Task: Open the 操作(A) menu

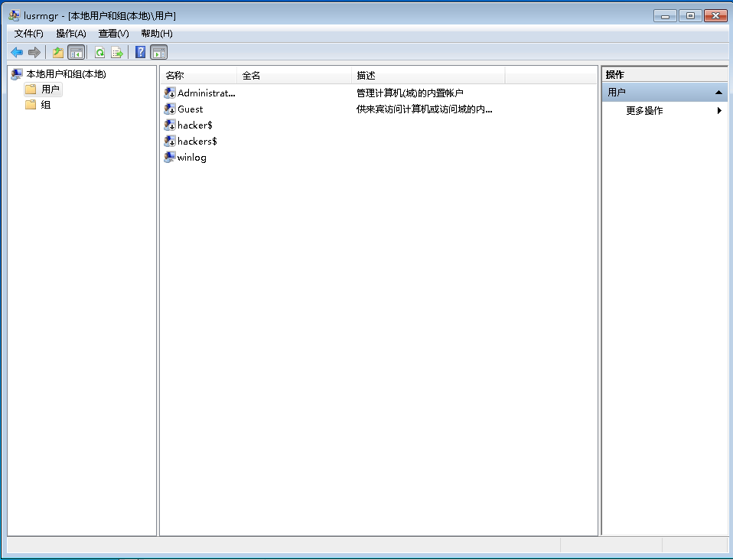Action: point(71,34)
